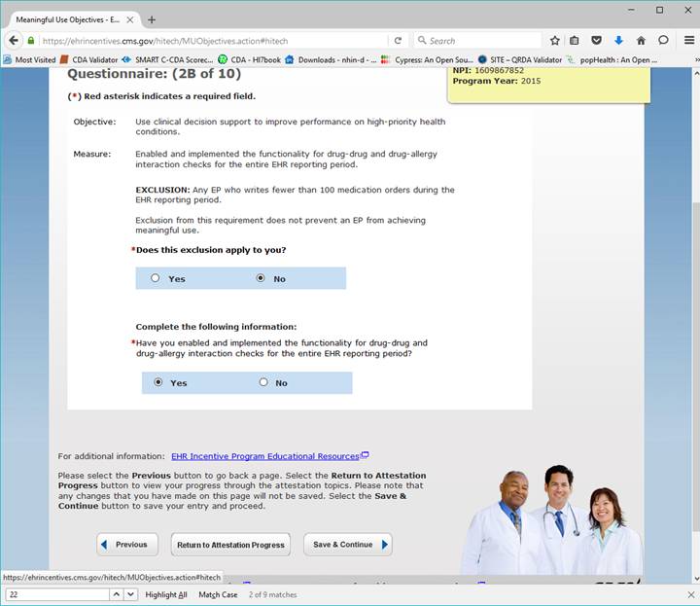Jump to previous find match arrow
The image size is (700, 606).
pyautogui.click(x=115, y=594)
